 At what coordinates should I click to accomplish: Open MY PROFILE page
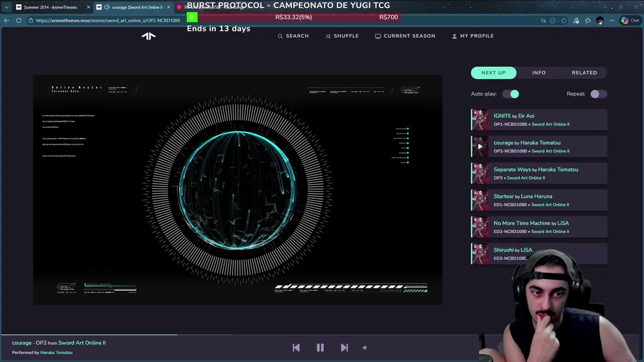point(473,36)
